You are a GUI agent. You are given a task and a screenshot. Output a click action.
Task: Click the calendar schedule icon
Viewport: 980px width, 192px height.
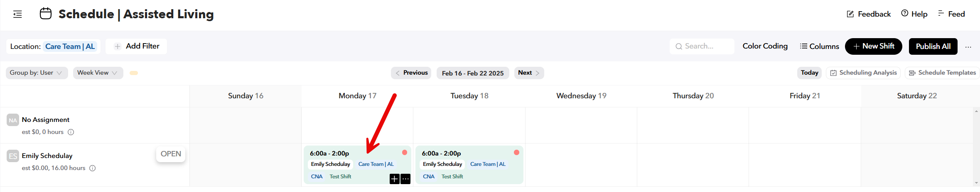pos(46,14)
